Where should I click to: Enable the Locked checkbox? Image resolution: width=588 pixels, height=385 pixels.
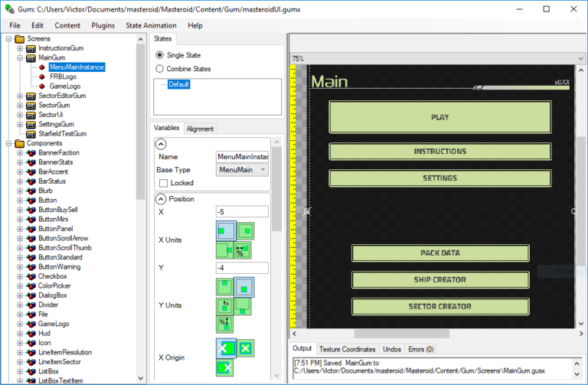pyautogui.click(x=164, y=184)
